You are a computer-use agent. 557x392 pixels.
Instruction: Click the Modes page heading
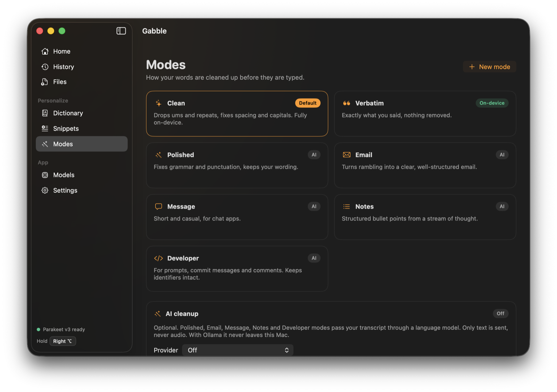(166, 65)
